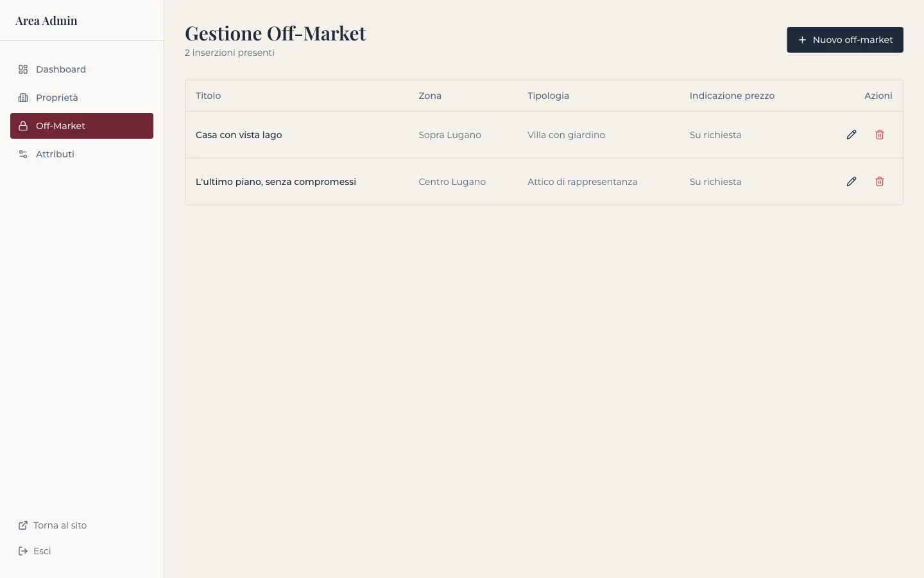Click the Gestione Off-Market page title
The width and height of the screenshot is (924, 578).
coord(275,33)
